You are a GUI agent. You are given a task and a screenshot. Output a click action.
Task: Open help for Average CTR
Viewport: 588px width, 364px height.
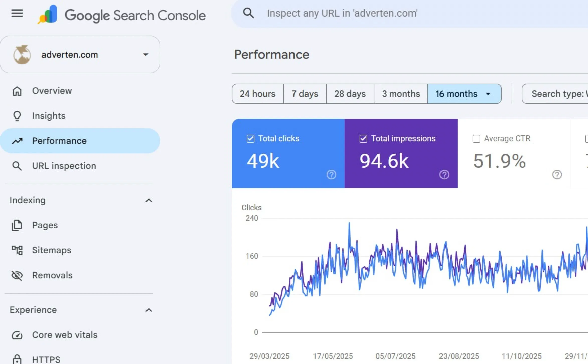[557, 175]
